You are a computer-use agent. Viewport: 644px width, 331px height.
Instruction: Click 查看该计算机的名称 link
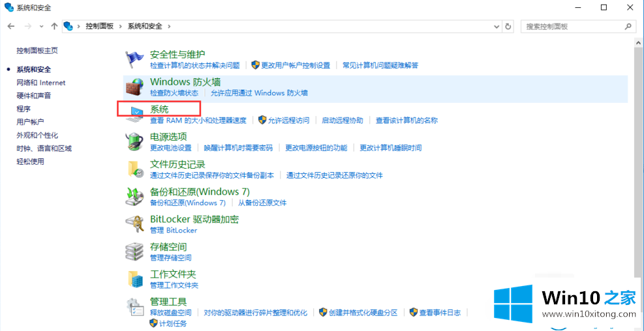[407, 120]
